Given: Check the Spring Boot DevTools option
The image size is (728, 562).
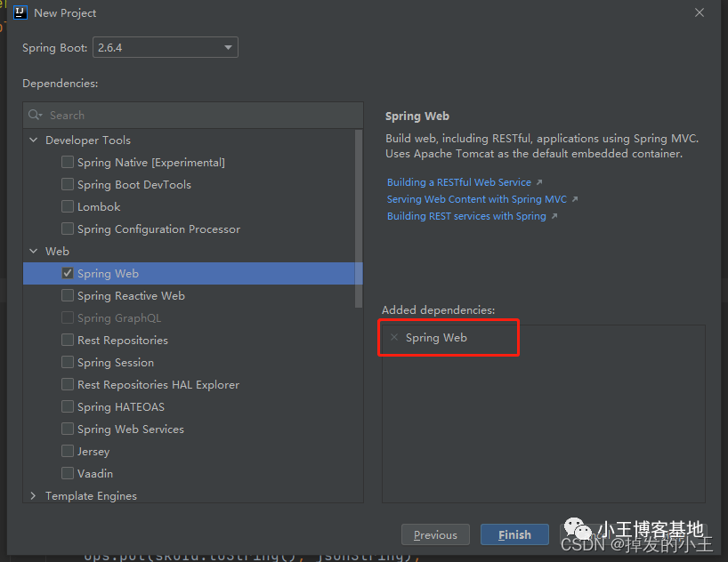Looking at the screenshot, I should tap(68, 184).
